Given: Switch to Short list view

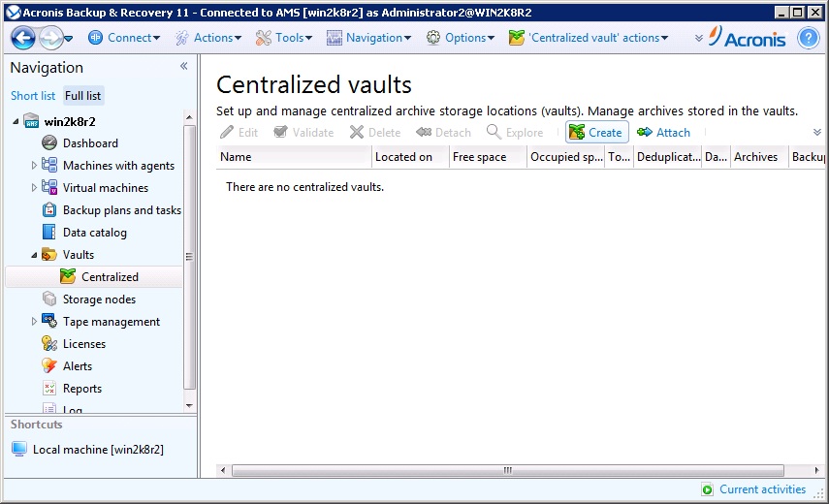Looking at the screenshot, I should [x=33, y=96].
